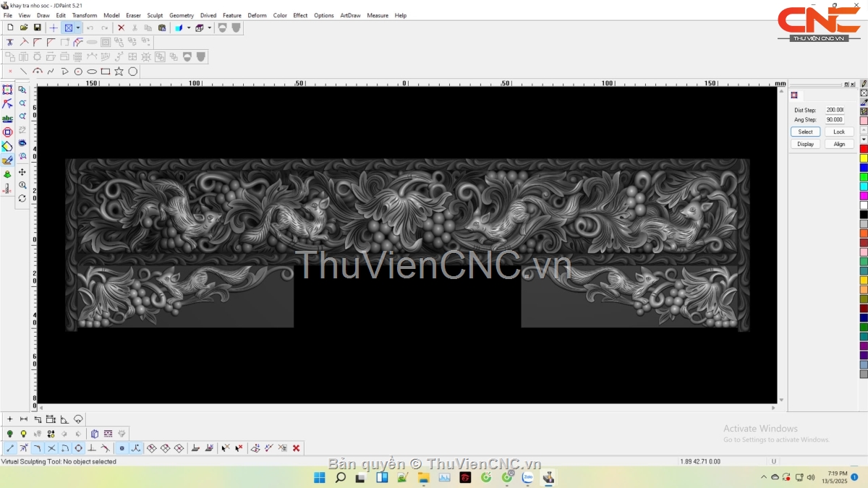The image size is (868, 488).
Task: Select the arc drawing tool
Action: click(38, 72)
